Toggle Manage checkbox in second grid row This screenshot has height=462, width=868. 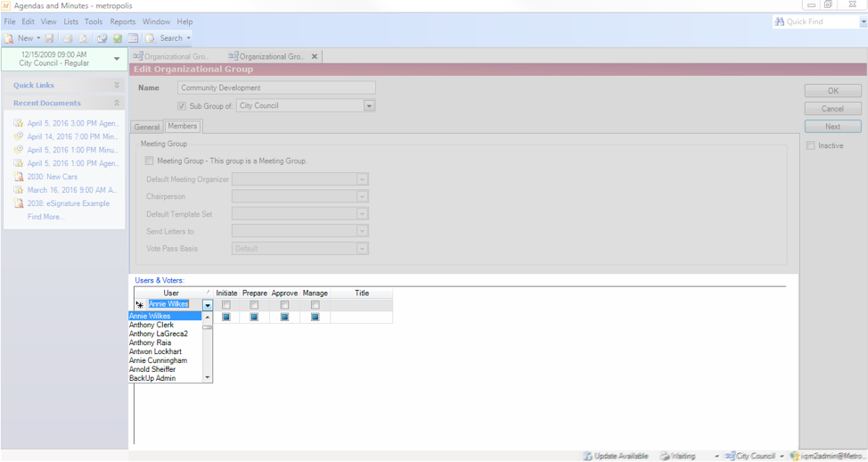coord(315,317)
